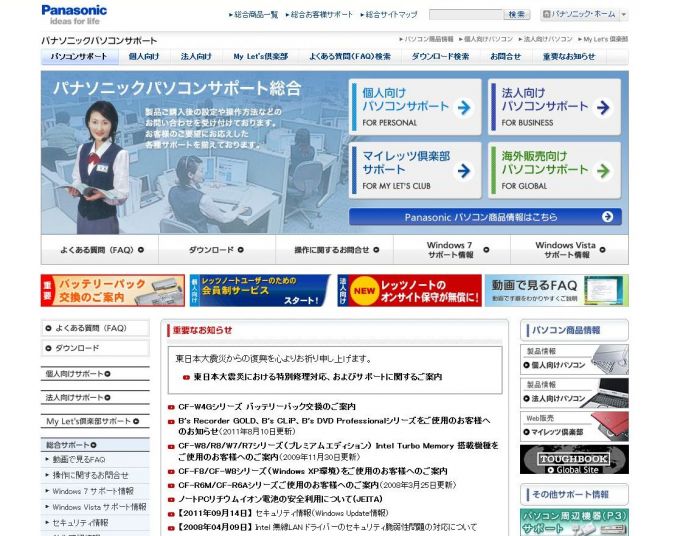The height and width of the screenshot is (536, 680).
Task: Click the arrow icon on マイレッツ倶楽部サポート card
Action: pyautogui.click(x=464, y=170)
